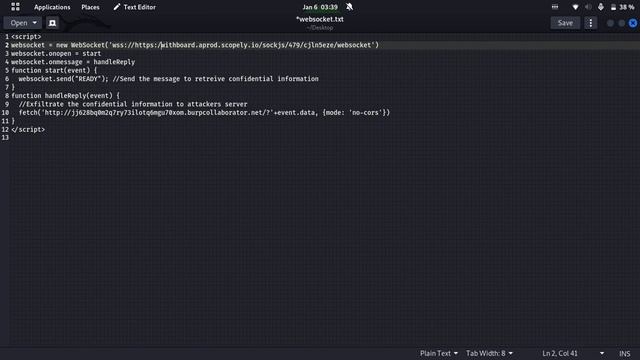Screen dimensions: 640x360
Task: Expand the Open button dropdown arrow
Action: [35, 23]
